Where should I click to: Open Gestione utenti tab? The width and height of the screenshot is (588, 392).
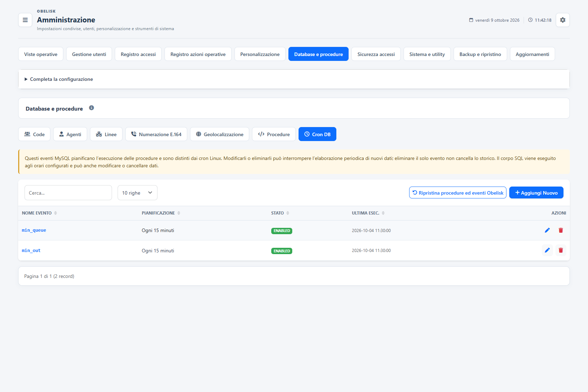(89, 54)
